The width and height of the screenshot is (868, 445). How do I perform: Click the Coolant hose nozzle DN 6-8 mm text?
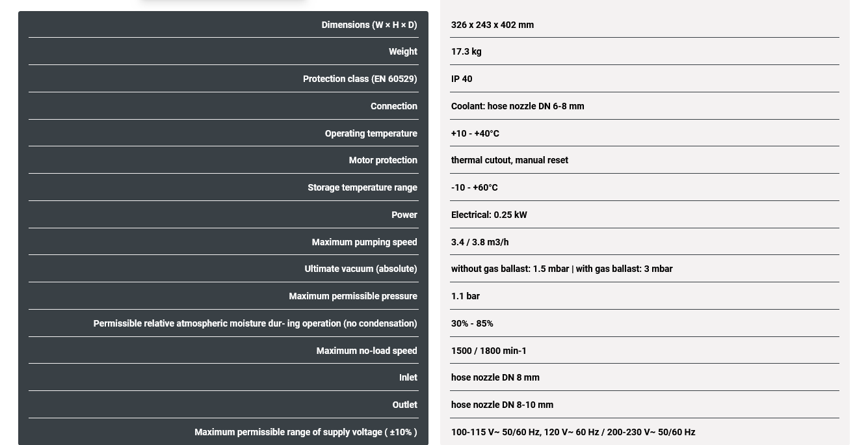tap(518, 106)
